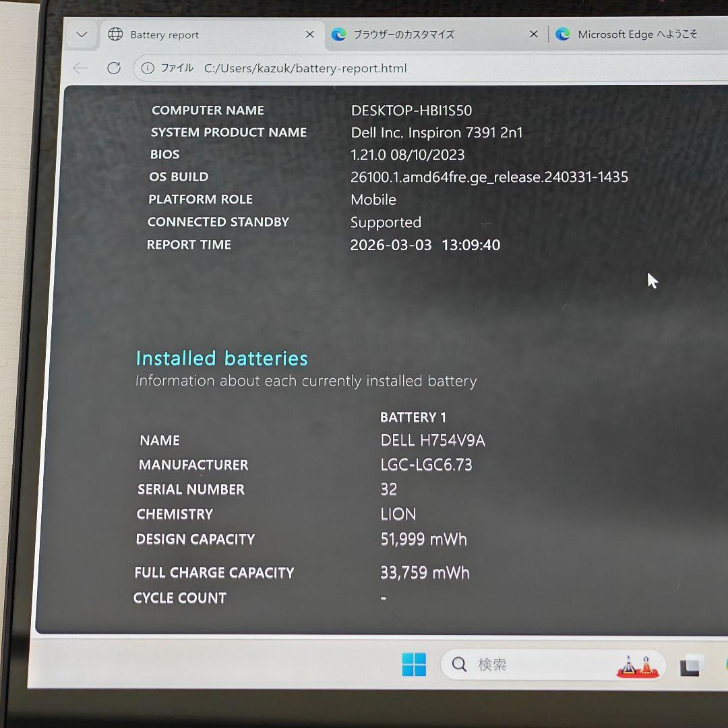The image size is (728, 728).
Task: Click the 'Installed batteries' heading
Action: 222,359
